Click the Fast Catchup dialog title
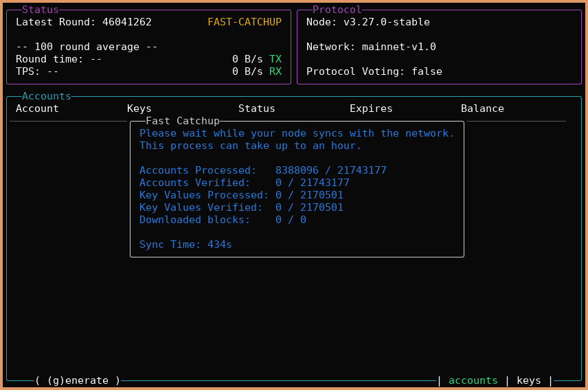The height and width of the screenshot is (390, 588). click(182, 121)
